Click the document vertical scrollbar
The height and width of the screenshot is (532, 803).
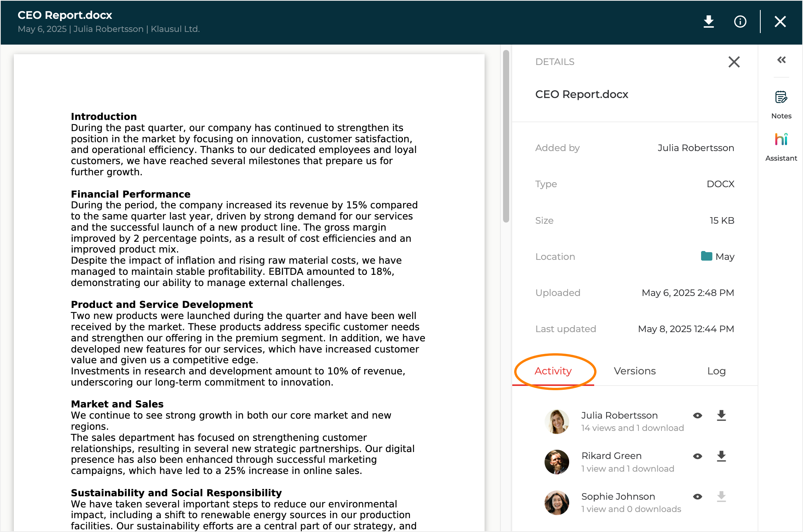pyautogui.click(x=506, y=136)
